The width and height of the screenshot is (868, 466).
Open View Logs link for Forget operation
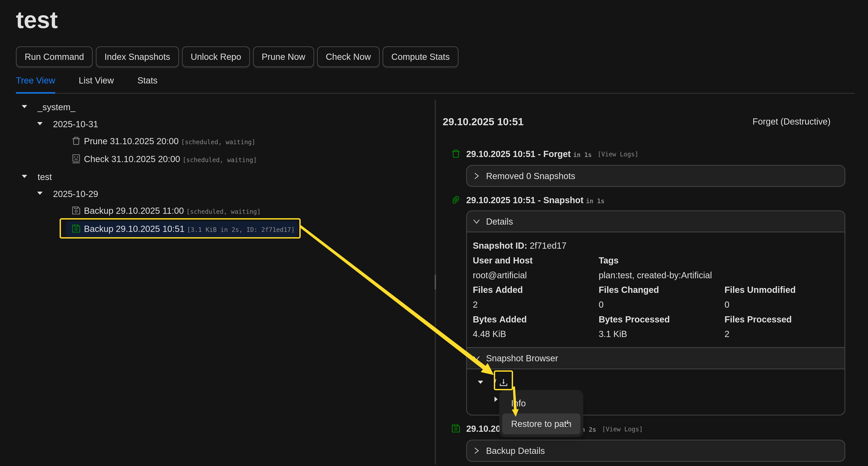[x=618, y=154]
